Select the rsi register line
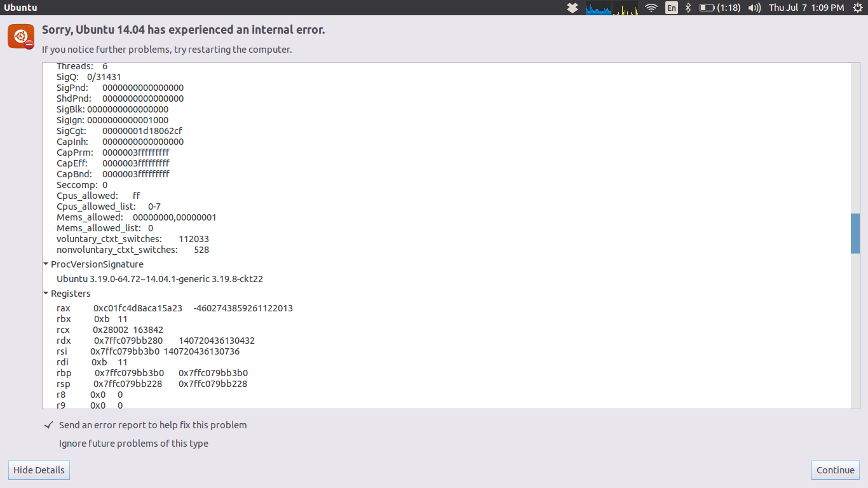This screenshot has width=868, height=488. point(148,351)
